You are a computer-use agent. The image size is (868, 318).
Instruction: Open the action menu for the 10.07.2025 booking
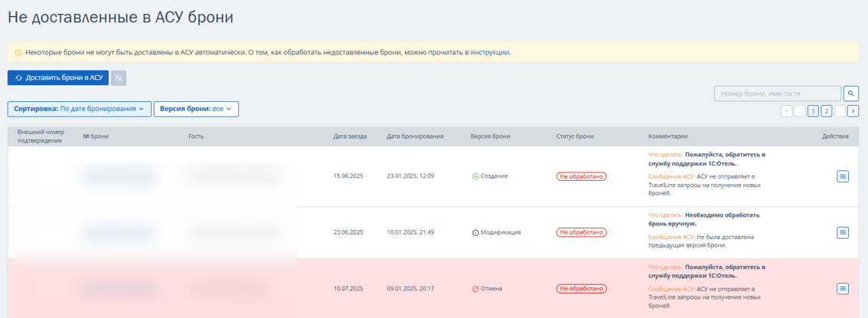point(843,289)
